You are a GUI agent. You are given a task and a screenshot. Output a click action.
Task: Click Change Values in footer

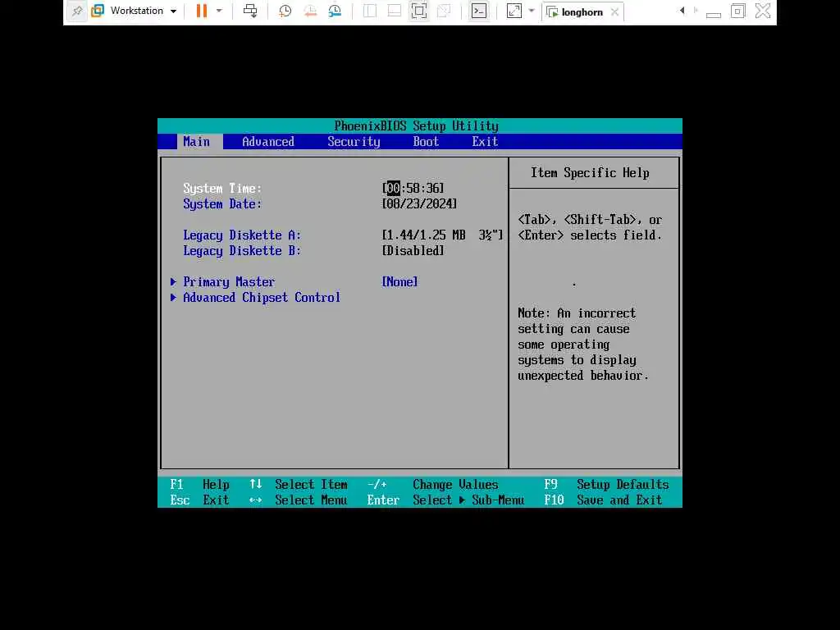coord(455,484)
